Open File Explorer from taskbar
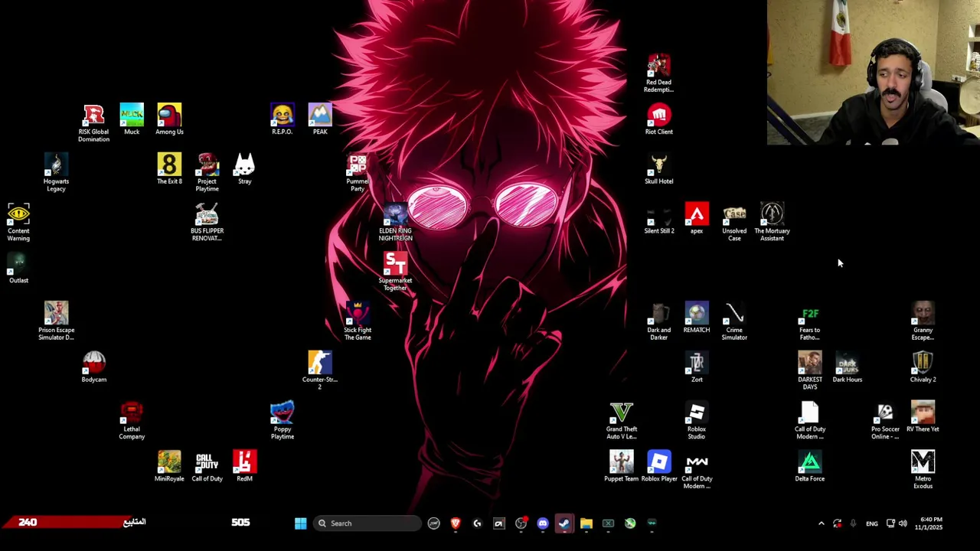This screenshot has width=980, height=551. [x=586, y=523]
